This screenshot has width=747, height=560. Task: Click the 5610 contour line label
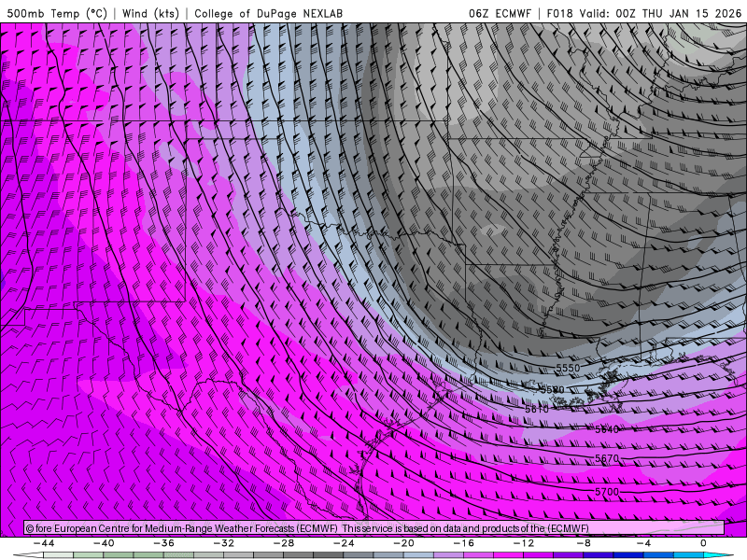536,409
